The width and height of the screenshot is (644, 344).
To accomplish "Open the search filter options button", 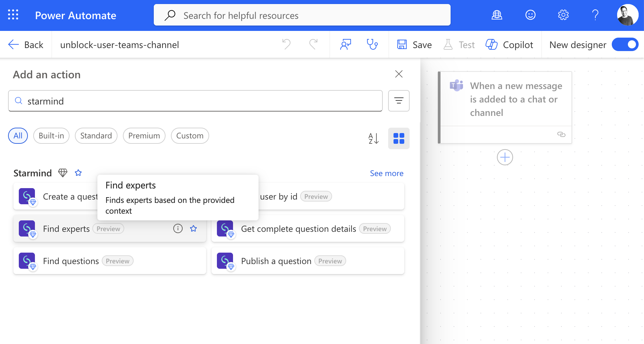I will [x=399, y=101].
